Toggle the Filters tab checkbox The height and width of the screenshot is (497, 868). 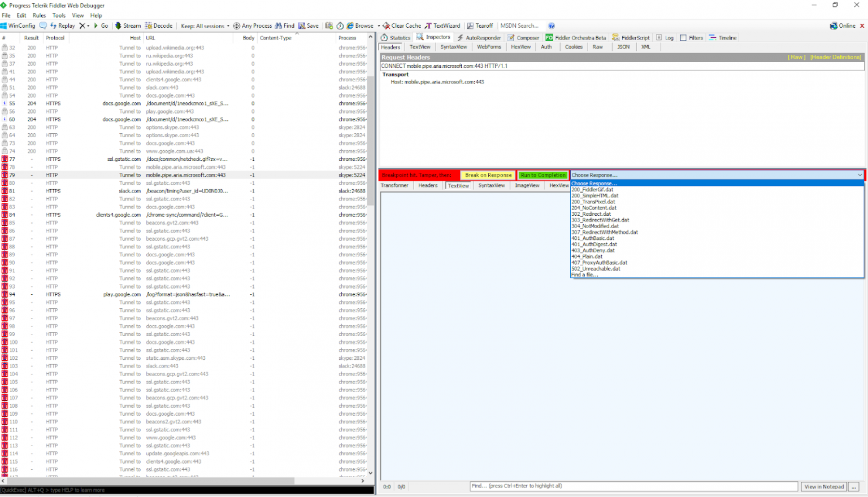pos(683,38)
